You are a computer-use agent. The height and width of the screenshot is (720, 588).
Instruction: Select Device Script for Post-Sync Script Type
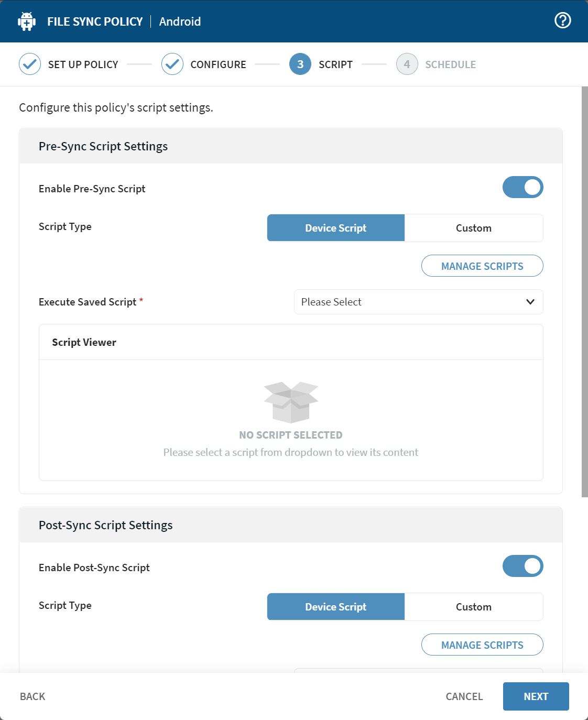point(335,606)
